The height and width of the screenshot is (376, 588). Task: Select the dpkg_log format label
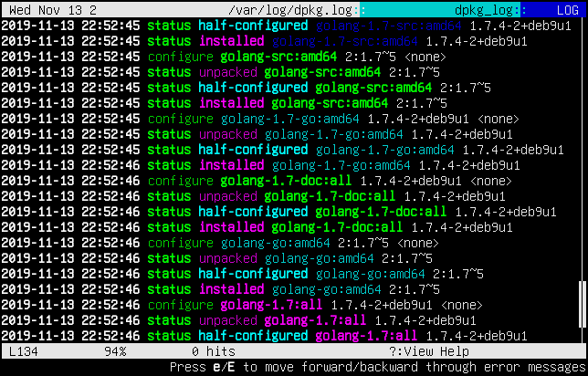coord(484,10)
